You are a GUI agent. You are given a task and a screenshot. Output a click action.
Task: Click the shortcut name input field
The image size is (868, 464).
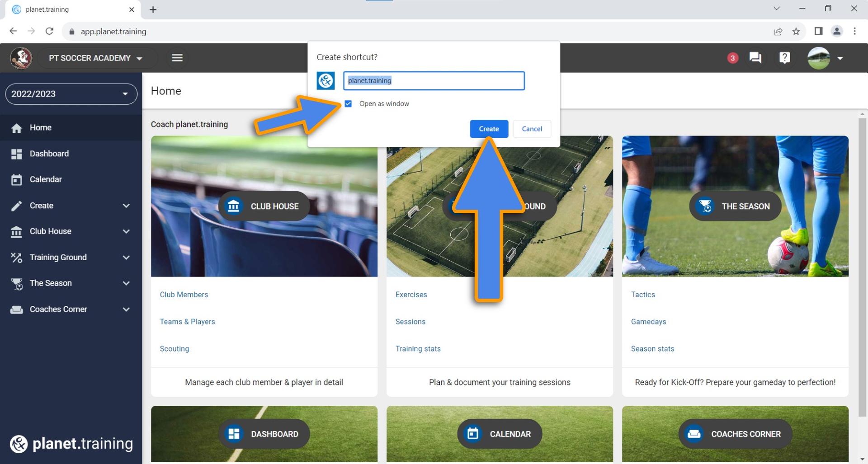click(434, 81)
